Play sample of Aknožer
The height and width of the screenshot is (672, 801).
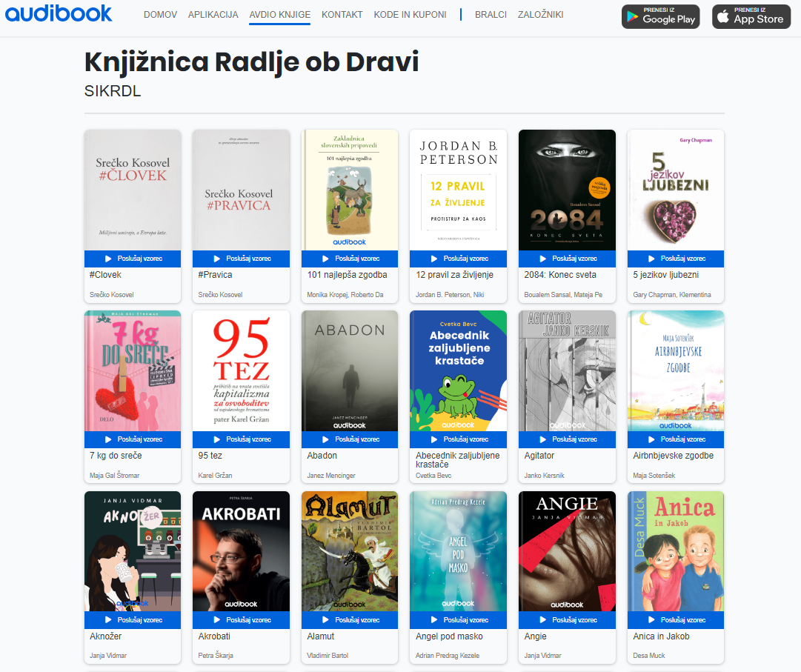[133, 620]
